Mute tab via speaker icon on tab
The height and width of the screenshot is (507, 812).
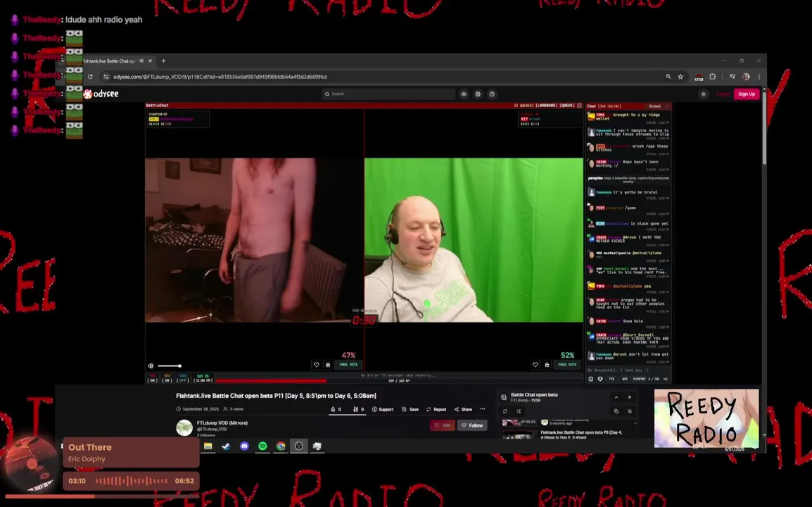141,61
